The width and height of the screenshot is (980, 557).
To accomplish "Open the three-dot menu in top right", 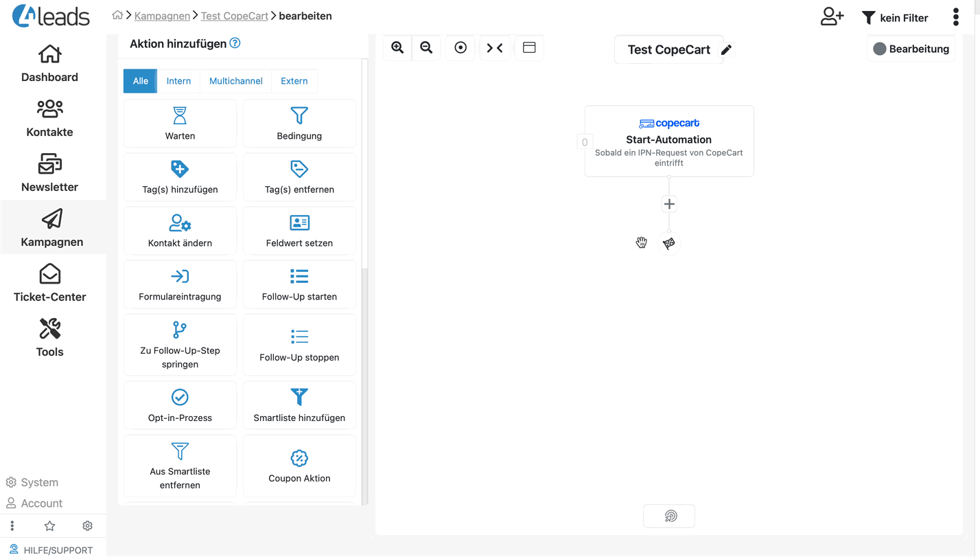I will click(x=956, y=17).
